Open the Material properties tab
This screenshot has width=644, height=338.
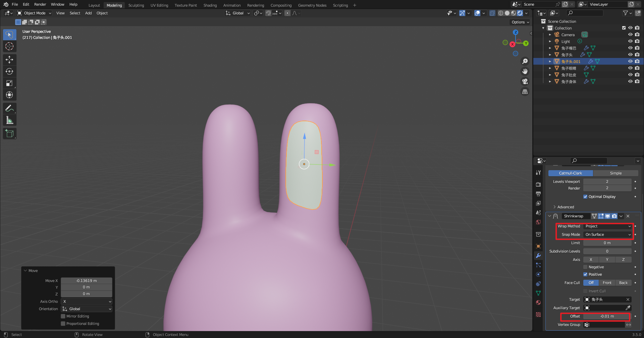538,302
